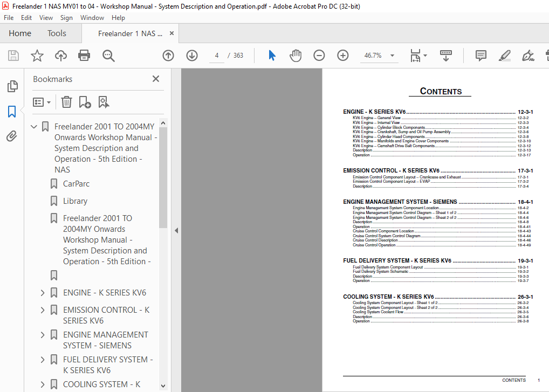Collapse the navigation pane with the arrow handle
Viewport: 549px width, 392px height.
(176, 230)
